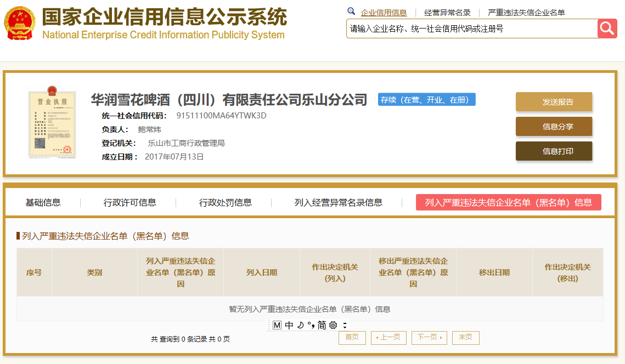Click the 下一页 next page button
Viewport: 625px width, 364px height.
click(x=429, y=337)
